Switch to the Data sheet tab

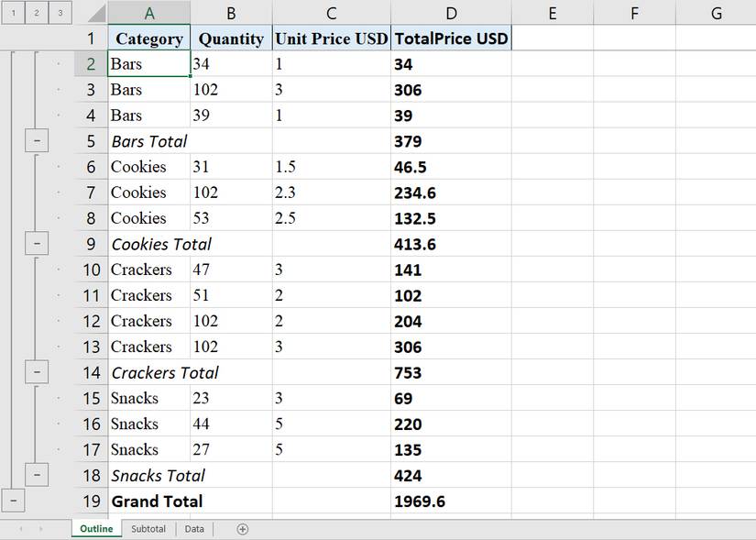coord(194,529)
